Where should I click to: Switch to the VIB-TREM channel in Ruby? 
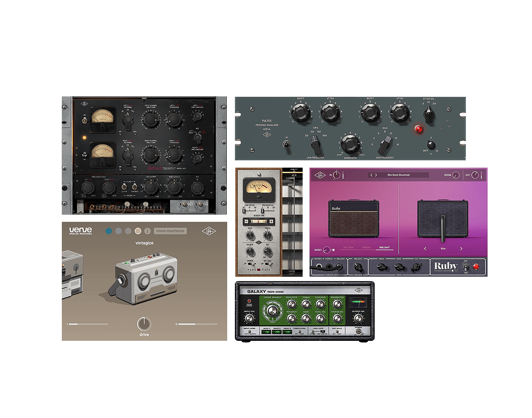point(348,247)
